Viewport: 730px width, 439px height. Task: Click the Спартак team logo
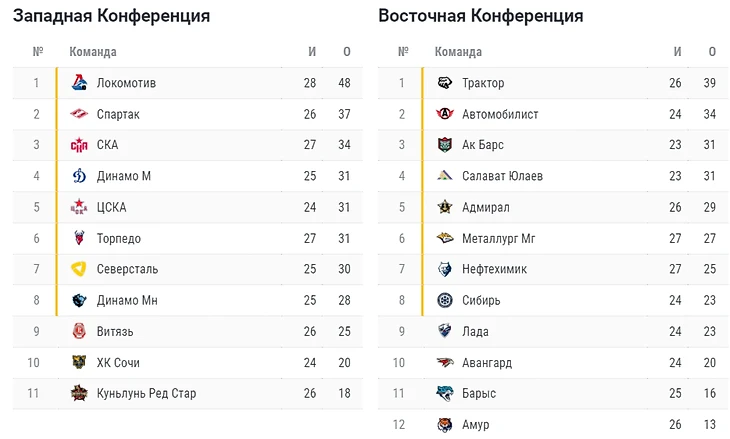(x=79, y=114)
